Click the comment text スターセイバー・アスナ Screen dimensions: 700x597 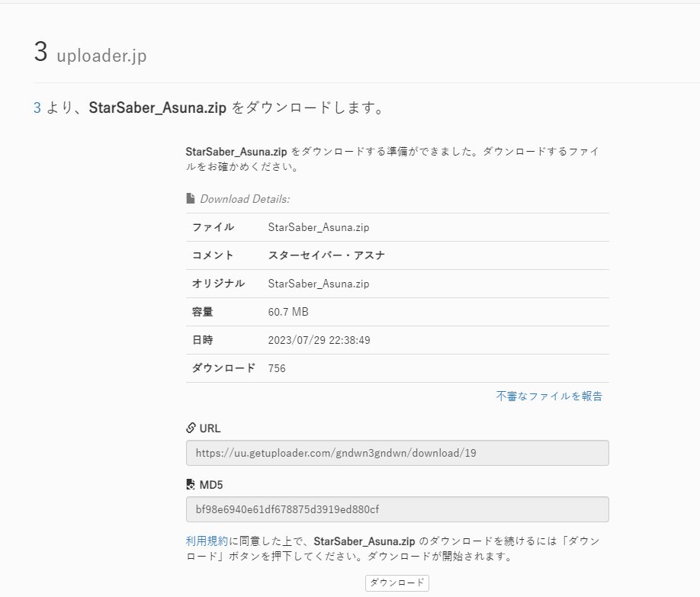[326, 255]
